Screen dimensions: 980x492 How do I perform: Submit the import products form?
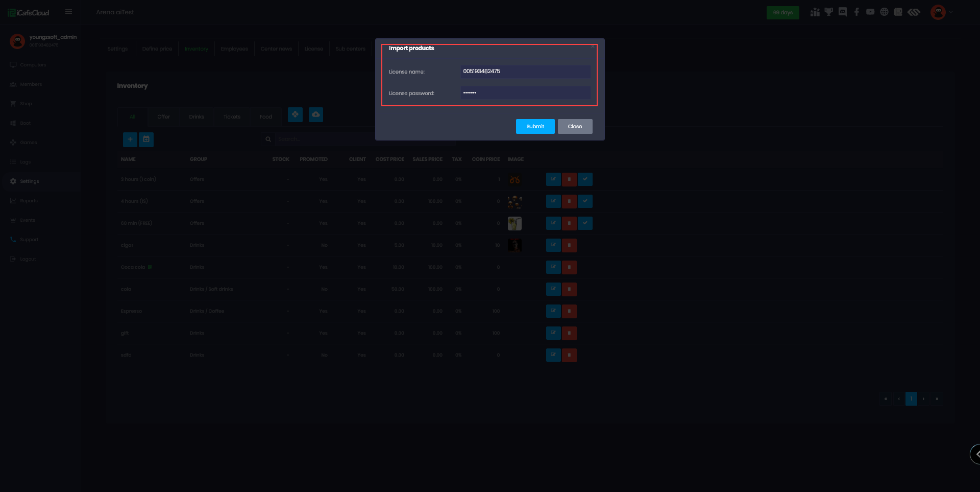(x=535, y=127)
